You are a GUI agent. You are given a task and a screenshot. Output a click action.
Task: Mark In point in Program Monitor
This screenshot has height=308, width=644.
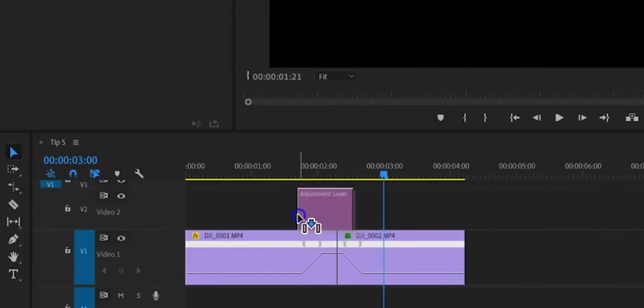(x=465, y=118)
